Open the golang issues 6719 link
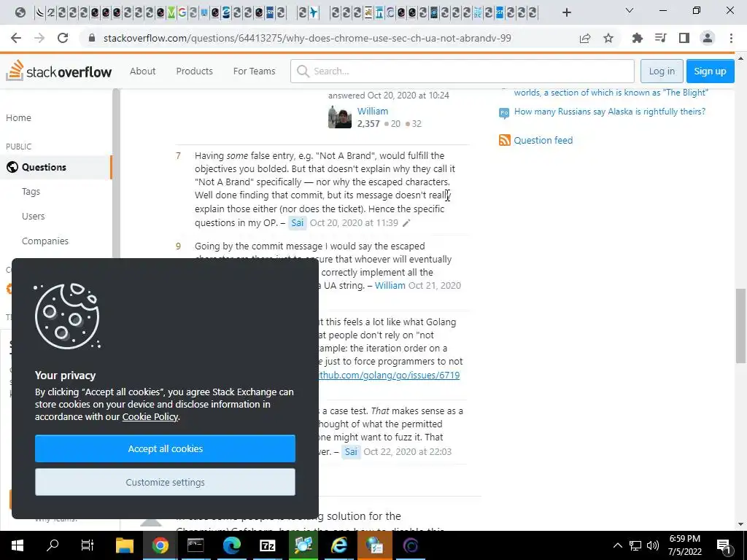747x560 pixels. click(x=390, y=376)
